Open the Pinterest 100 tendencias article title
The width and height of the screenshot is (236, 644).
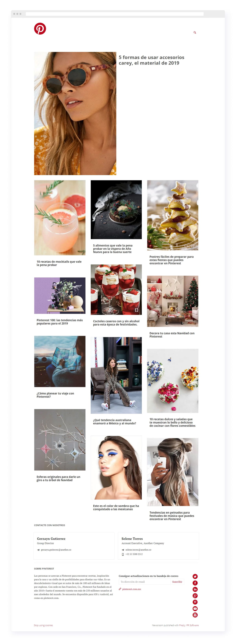(60, 322)
